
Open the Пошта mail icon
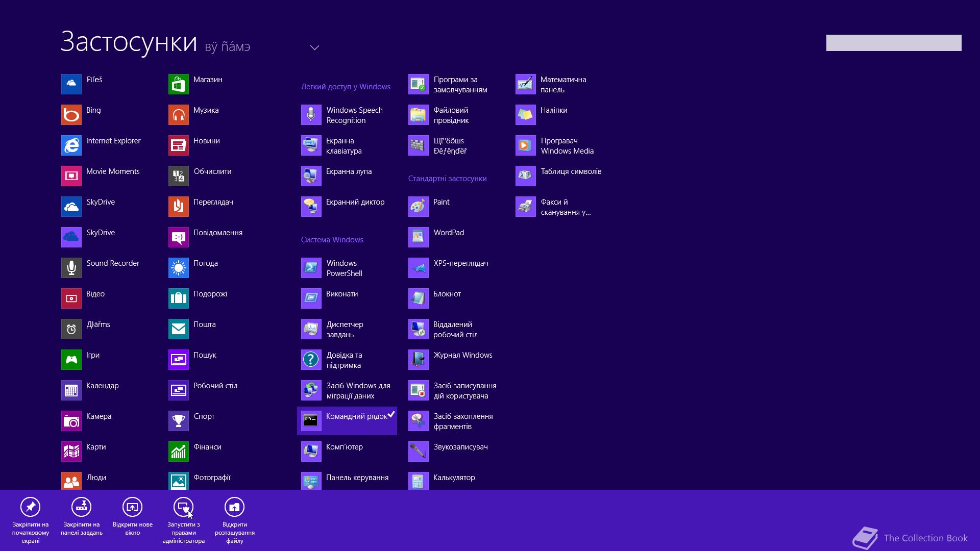tap(179, 329)
